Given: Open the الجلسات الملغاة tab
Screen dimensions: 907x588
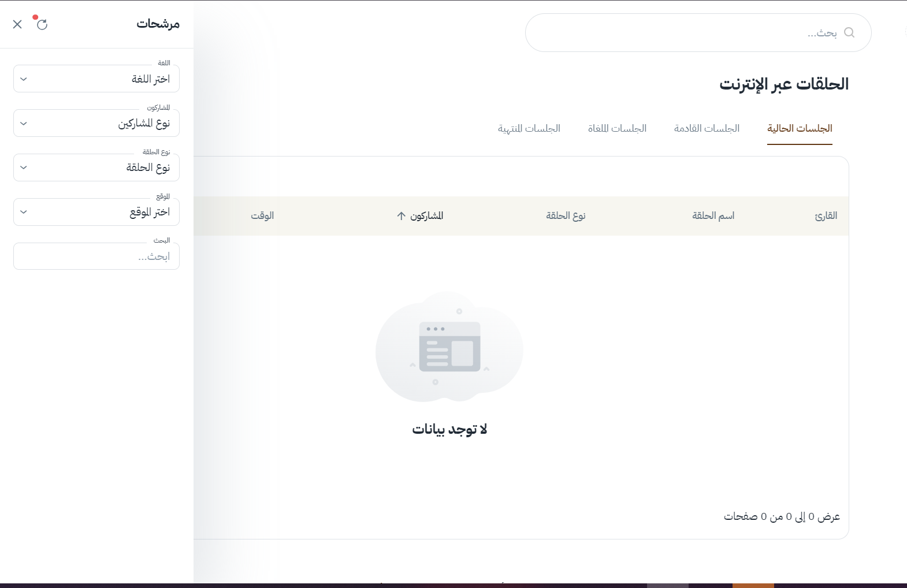Looking at the screenshot, I should [617, 128].
